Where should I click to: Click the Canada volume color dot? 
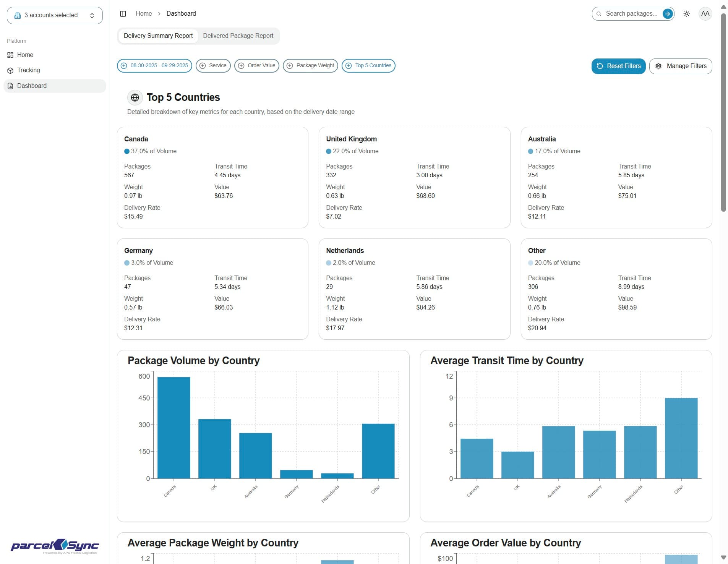127,151
